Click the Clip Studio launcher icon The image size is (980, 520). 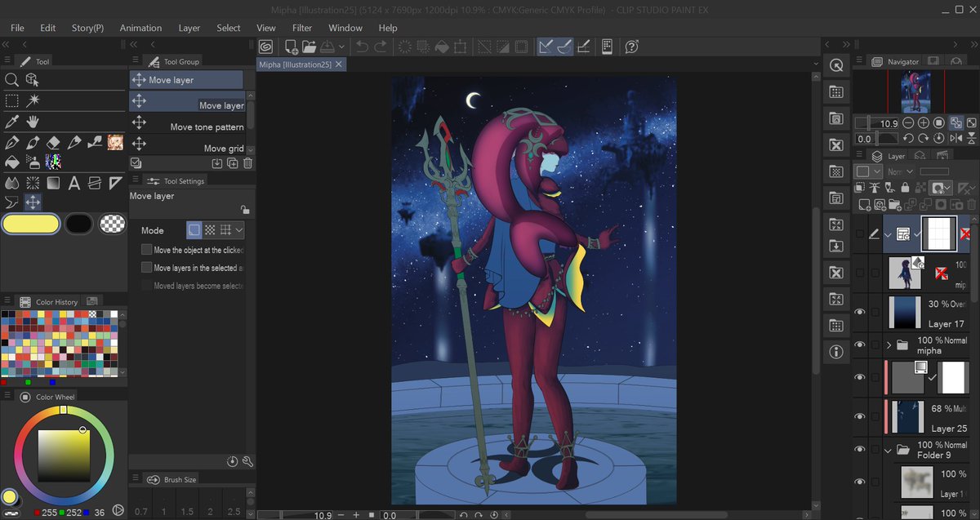pos(266,47)
